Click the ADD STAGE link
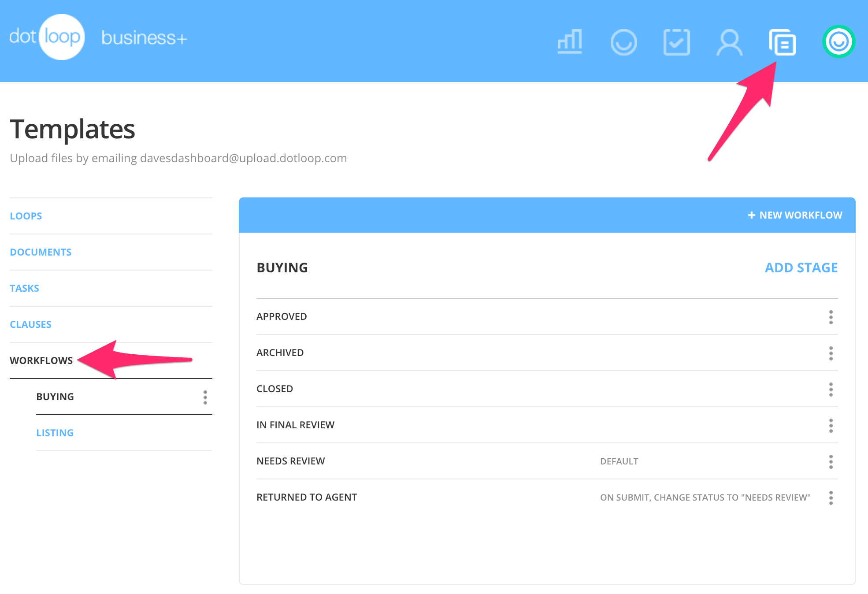 800,267
